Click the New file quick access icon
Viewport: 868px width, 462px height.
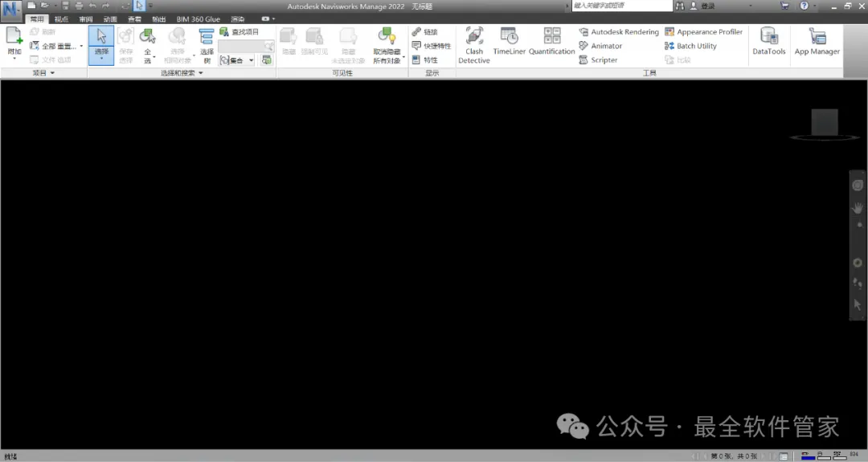point(31,6)
